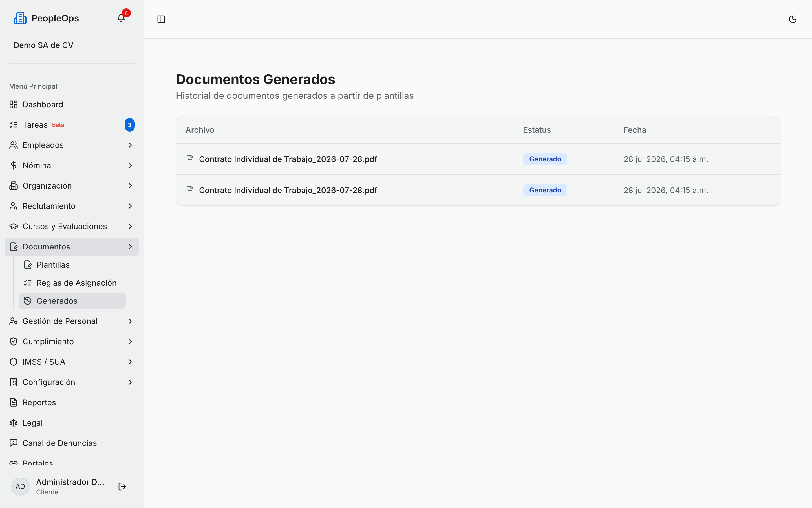Click the Generado badge in the first row

[545, 159]
